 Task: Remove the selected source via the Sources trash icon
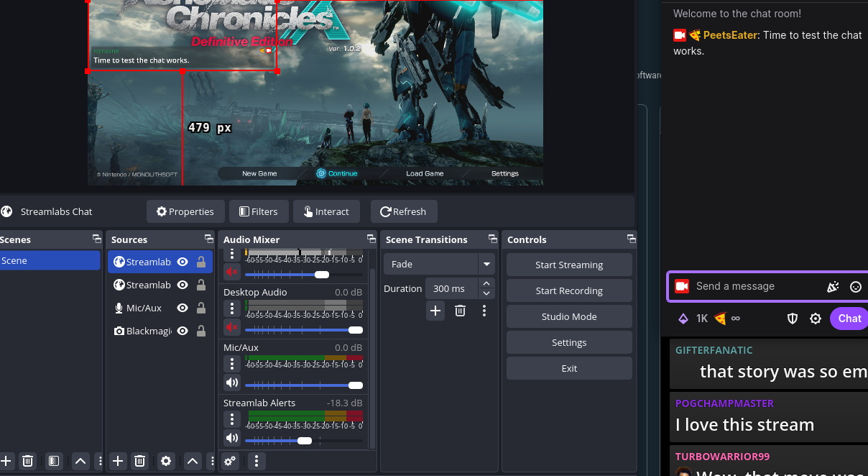coord(140,461)
